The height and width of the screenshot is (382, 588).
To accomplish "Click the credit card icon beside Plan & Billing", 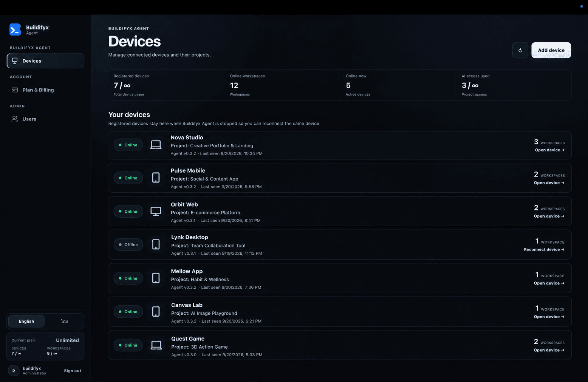I will tap(15, 90).
